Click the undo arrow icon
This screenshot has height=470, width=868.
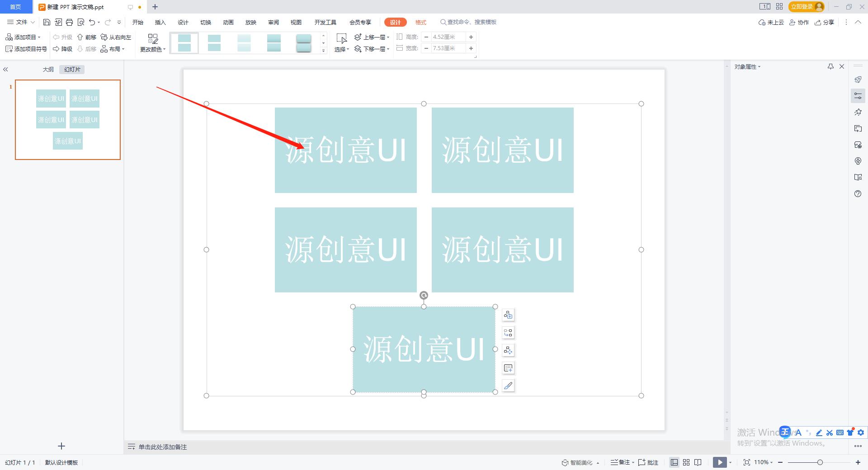92,22
